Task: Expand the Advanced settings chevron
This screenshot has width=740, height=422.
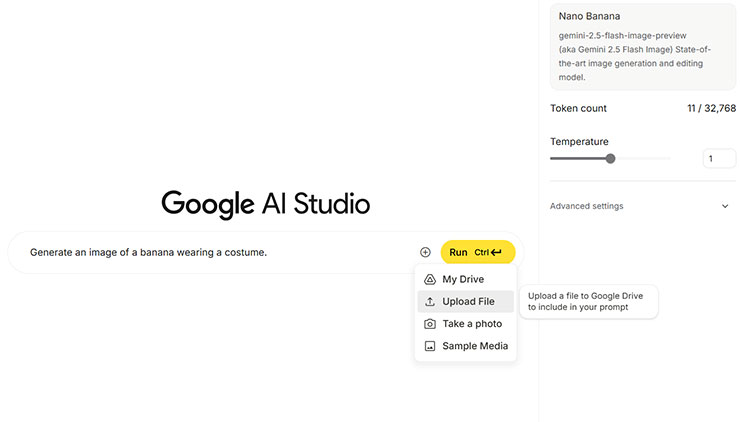Action: (x=725, y=206)
